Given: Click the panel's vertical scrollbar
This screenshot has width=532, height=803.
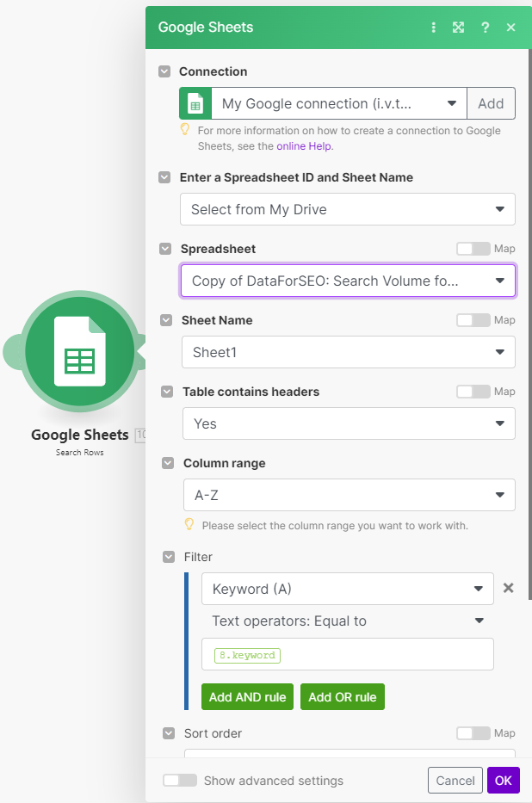Looking at the screenshot, I should click(x=530, y=323).
